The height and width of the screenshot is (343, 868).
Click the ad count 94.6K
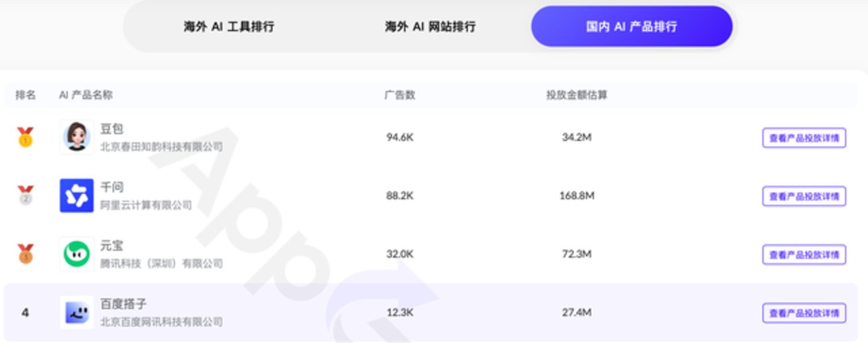tap(400, 137)
